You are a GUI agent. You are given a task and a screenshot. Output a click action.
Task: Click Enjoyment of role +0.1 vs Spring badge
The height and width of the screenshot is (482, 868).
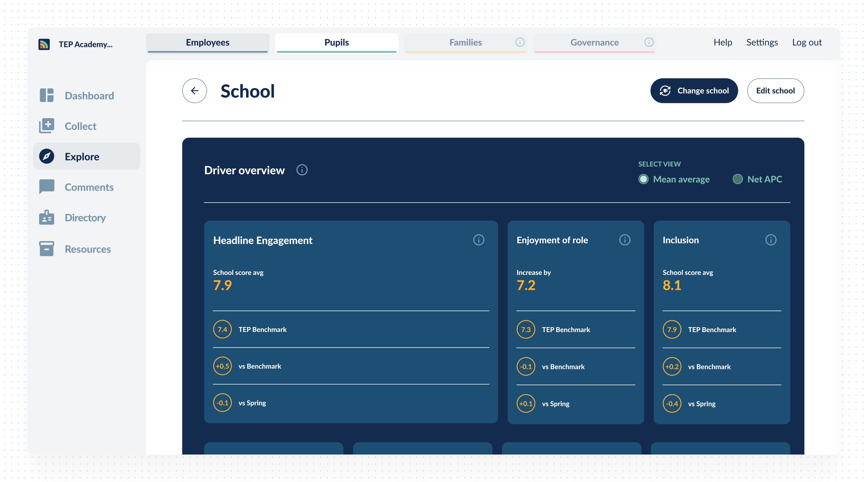coord(526,403)
